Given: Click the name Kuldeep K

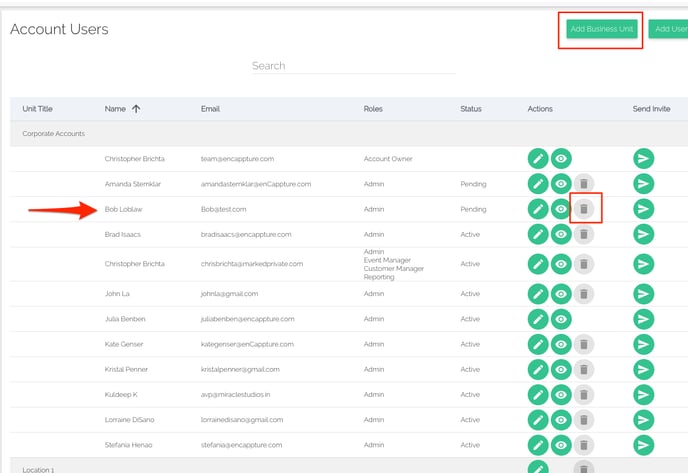Looking at the screenshot, I should 121,394.
